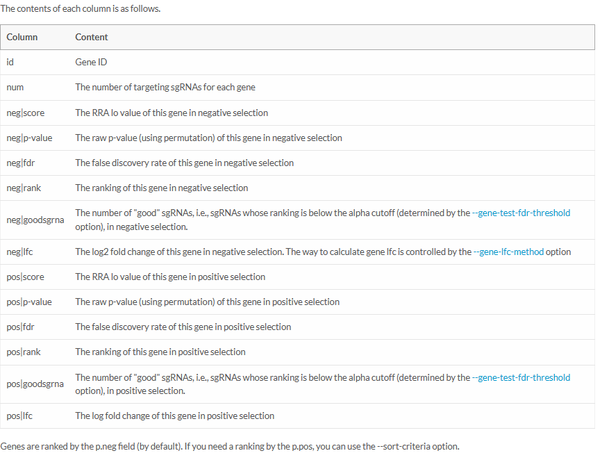Select the "id" column name cell
The image size is (600, 460).
pyautogui.click(x=10, y=63)
